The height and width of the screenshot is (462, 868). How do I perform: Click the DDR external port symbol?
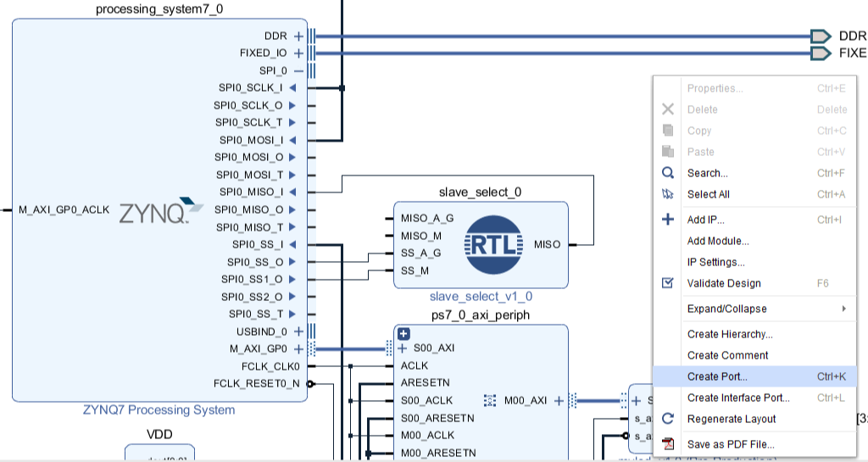[821, 36]
